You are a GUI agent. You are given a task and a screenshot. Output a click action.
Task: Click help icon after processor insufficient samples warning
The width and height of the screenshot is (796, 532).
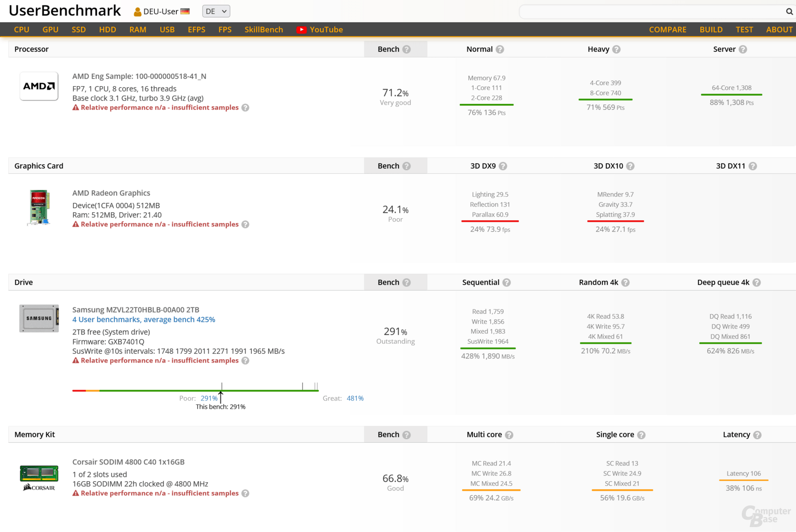[x=245, y=107]
